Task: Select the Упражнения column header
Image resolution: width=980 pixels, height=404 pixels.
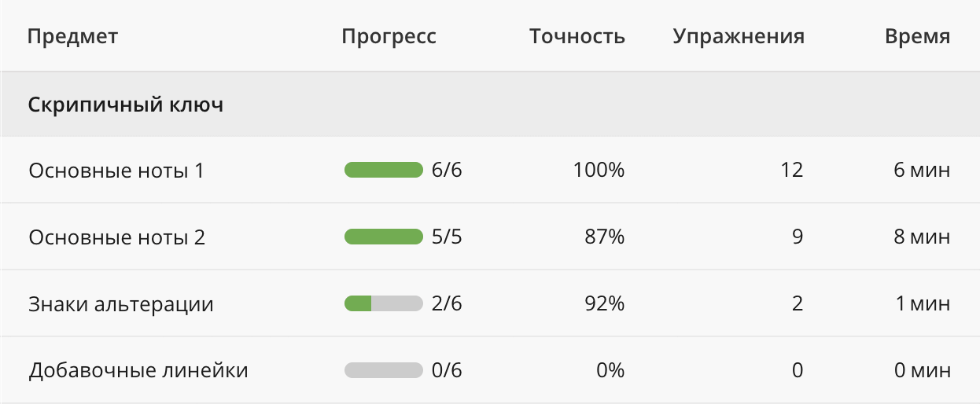Action: click(739, 36)
